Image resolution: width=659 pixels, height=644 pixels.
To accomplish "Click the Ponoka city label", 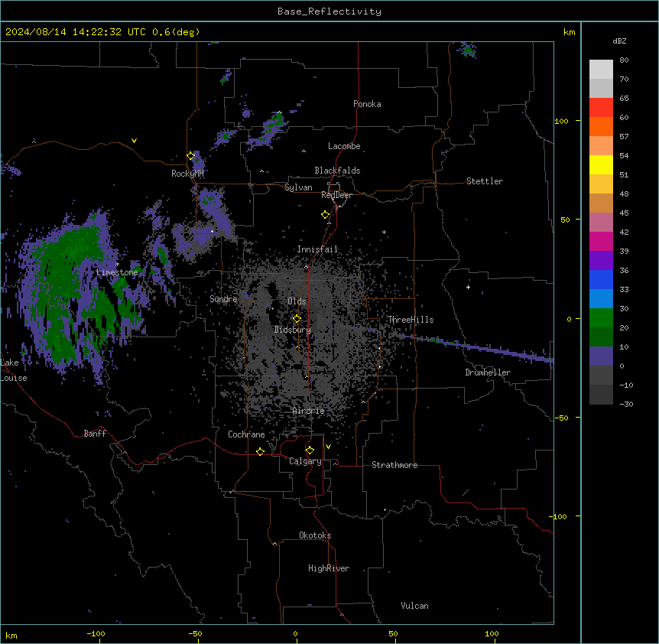I will [x=367, y=104].
